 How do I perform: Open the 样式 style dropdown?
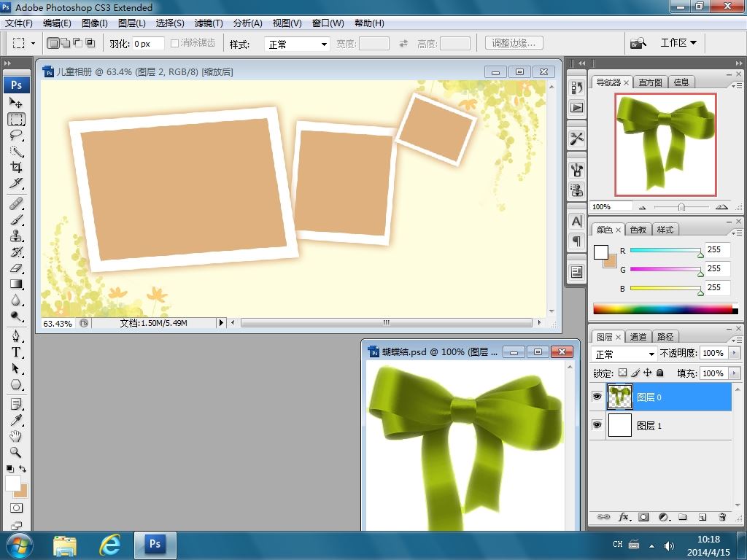(297, 44)
